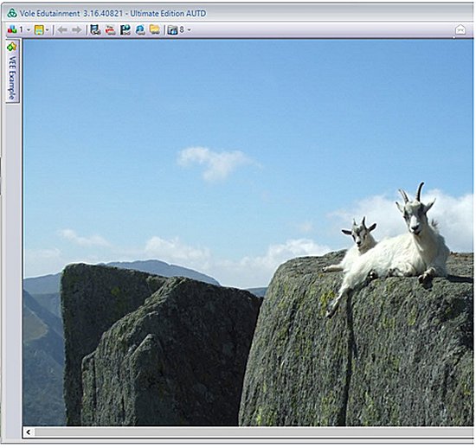Click the red video player icon
Image resolution: width=476 pixels, height=448 pixels.
tap(110, 29)
